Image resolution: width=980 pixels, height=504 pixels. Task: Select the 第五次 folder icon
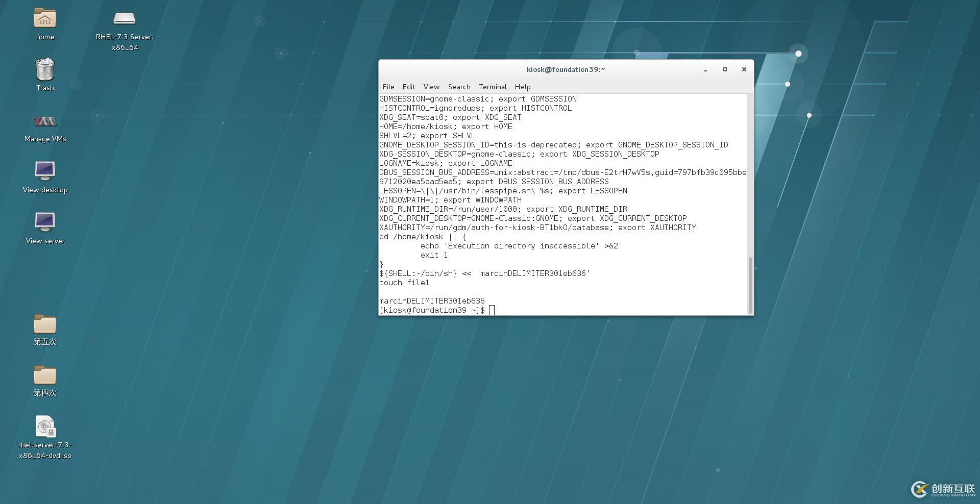pos(45,323)
